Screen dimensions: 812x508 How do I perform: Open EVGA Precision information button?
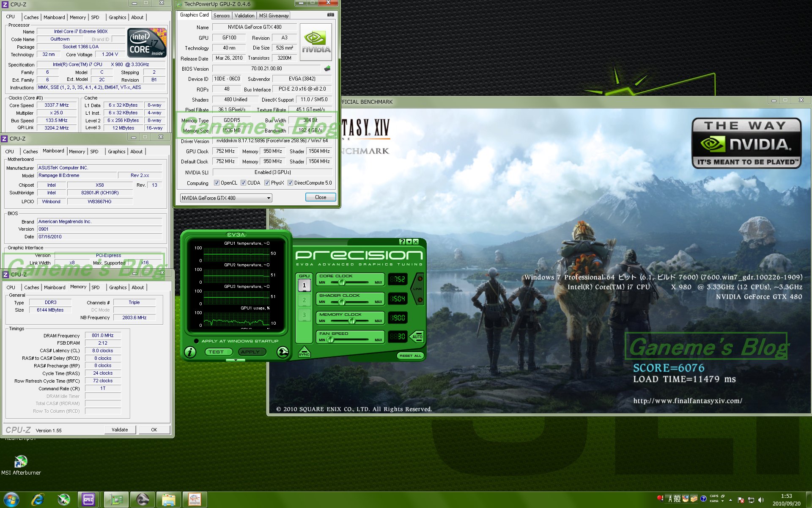190,352
